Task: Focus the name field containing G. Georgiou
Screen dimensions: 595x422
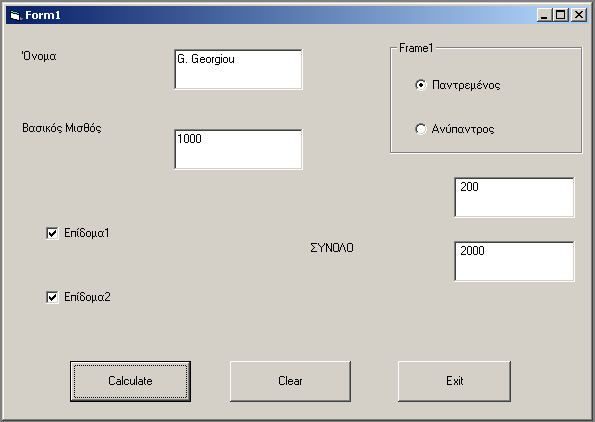Action: tap(238, 69)
